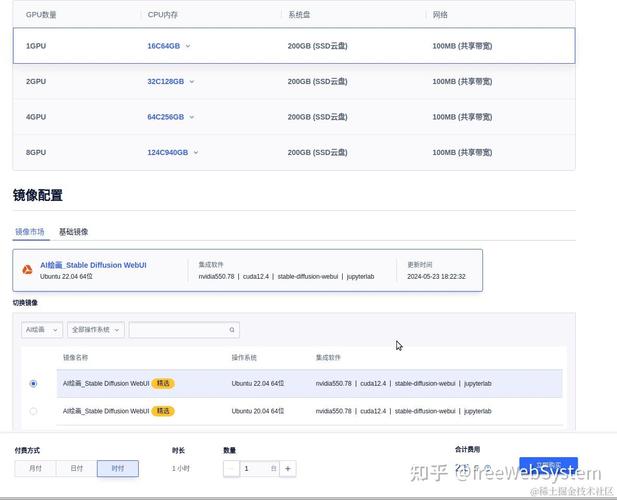Click the search magnifier icon in image filter

pos(232,330)
